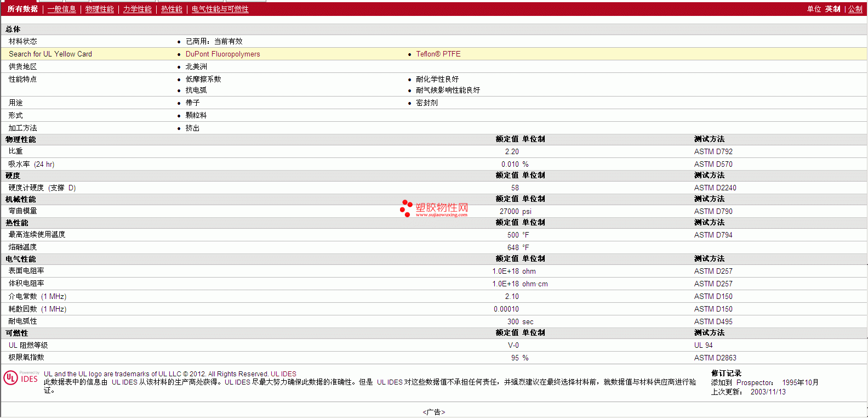This screenshot has height=418, width=868.
Task: Click the 北美洲 region entry
Action: (196, 67)
